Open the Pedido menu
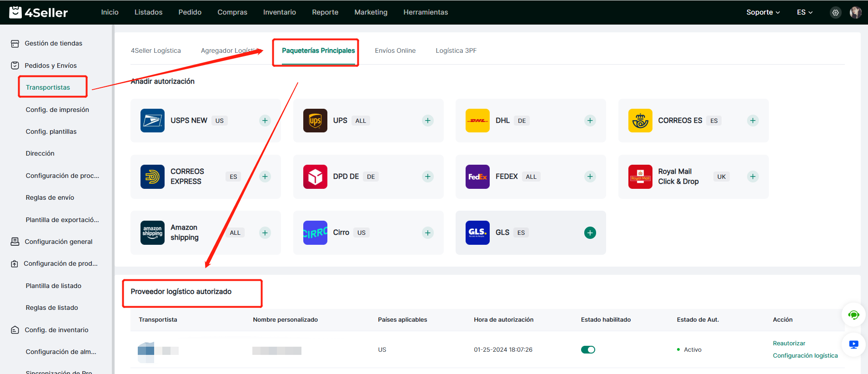This screenshot has width=868, height=374. (x=190, y=12)
